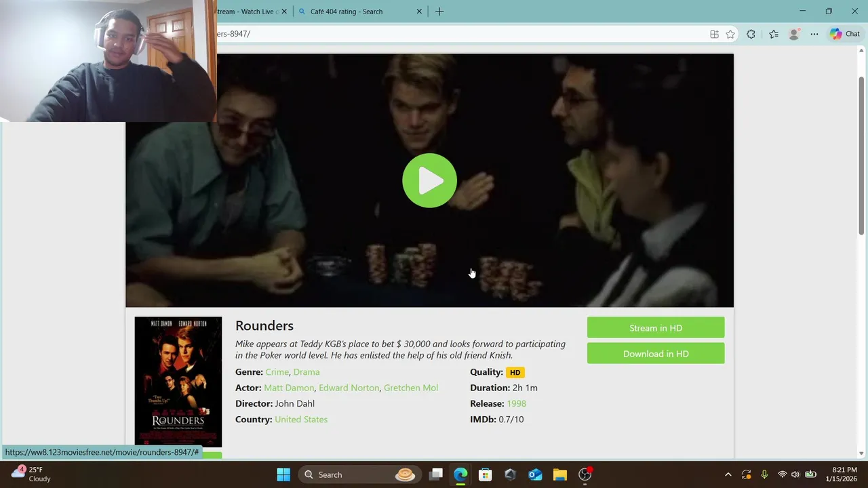Click the Download in HD button
868x488 pixels.
pyautogui.click(x=656, y=354)
